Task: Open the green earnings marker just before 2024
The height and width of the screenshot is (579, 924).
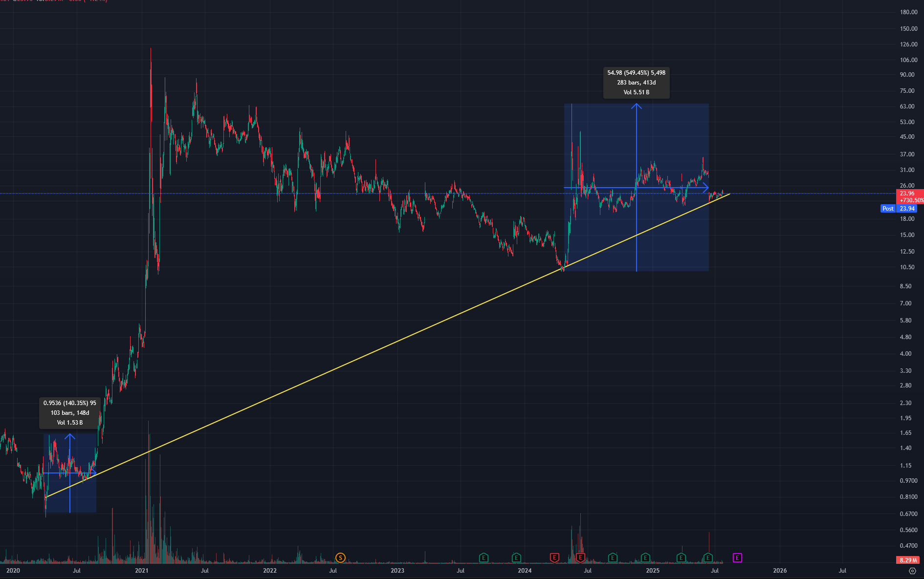Action: tap(516, 558)
